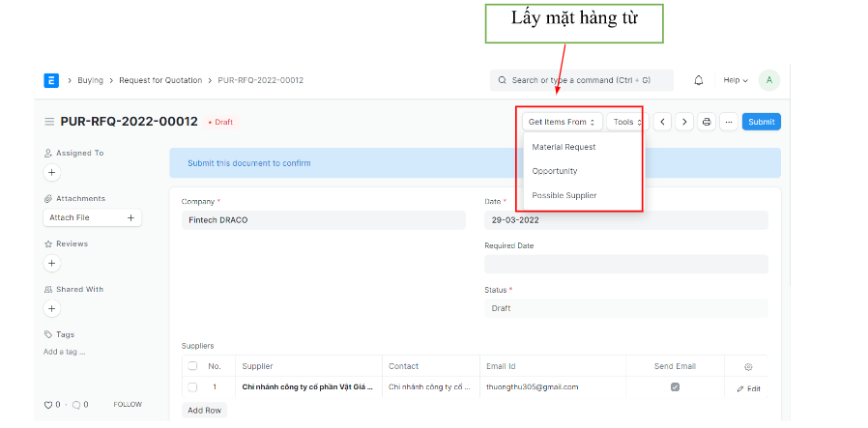Go to previous document arrow

[662, 122]
